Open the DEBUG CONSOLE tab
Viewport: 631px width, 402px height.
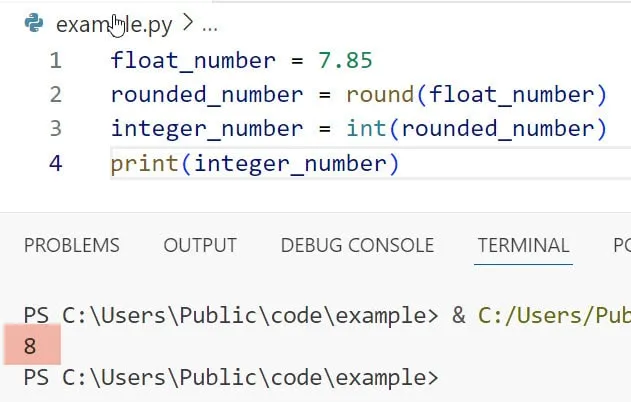click(357, 245)
